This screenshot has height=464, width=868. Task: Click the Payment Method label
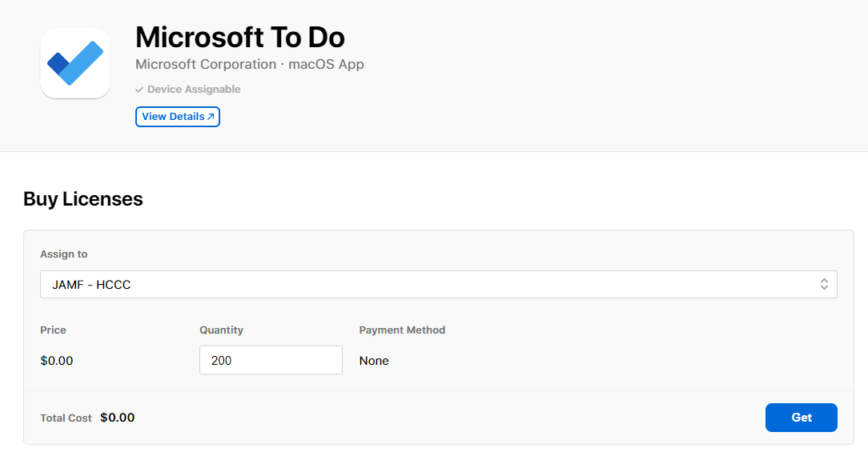pyautogui.click(x=403, y=330)
